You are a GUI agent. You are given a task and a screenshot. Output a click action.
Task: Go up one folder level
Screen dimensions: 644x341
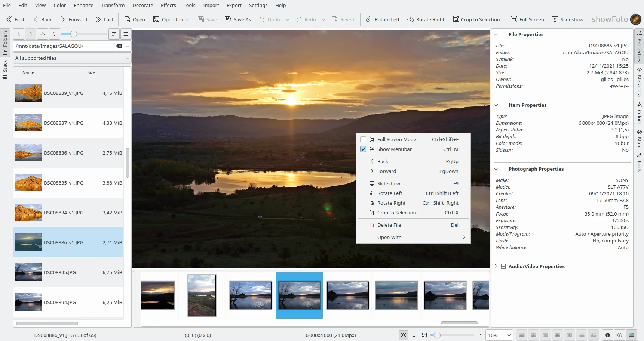click(43, 34)
